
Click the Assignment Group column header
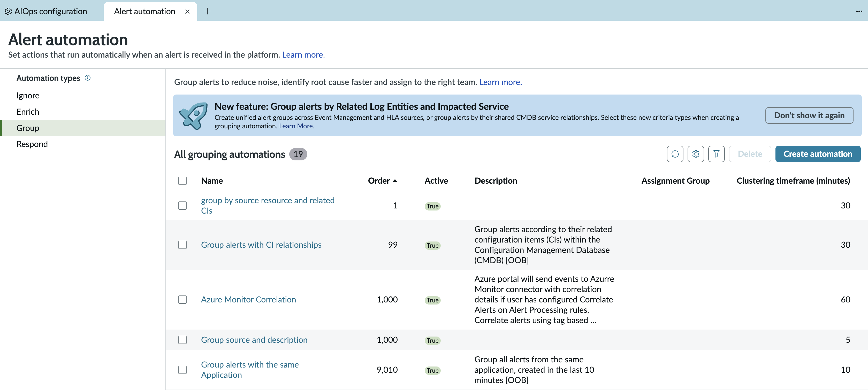(x=675, y=181)
